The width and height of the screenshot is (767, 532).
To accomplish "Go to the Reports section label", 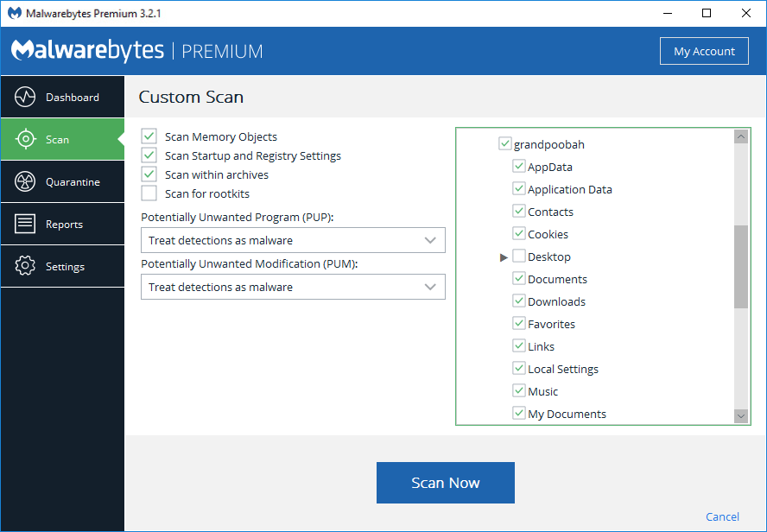I will (x=64, y=225).
